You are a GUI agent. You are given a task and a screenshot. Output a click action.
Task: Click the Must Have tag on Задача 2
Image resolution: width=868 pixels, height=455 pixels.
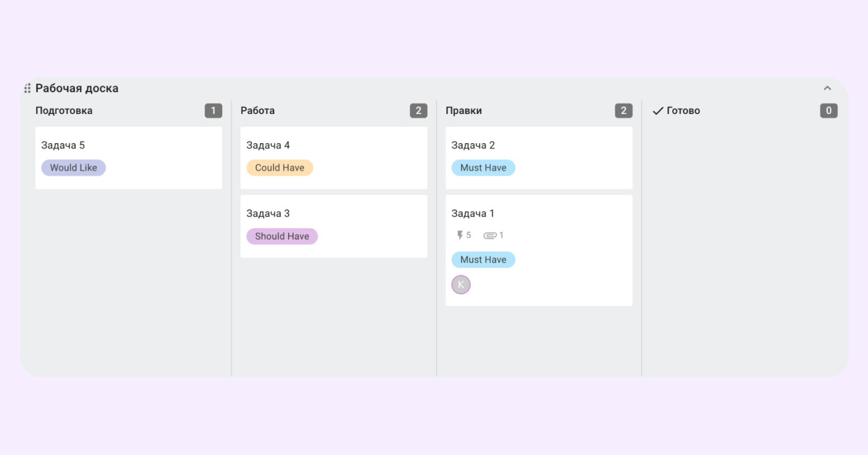pyautogui.click(x=483, y=168)
